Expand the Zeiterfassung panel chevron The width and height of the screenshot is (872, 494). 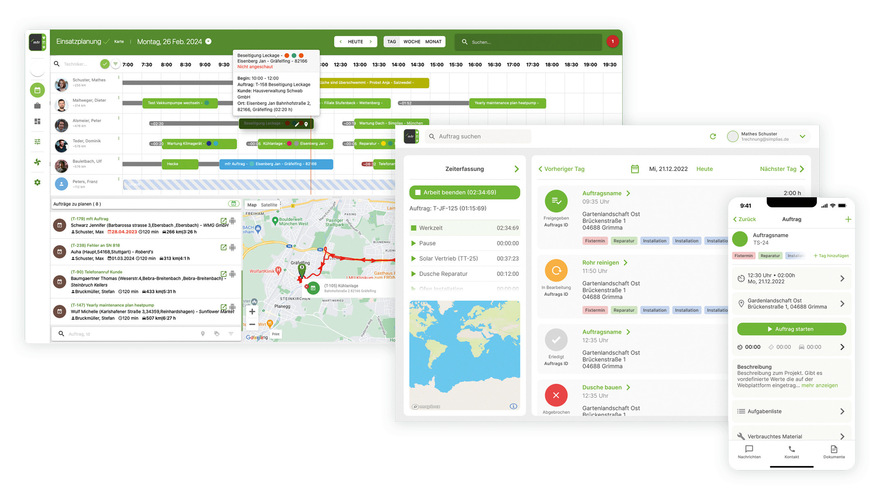[516, 169]
